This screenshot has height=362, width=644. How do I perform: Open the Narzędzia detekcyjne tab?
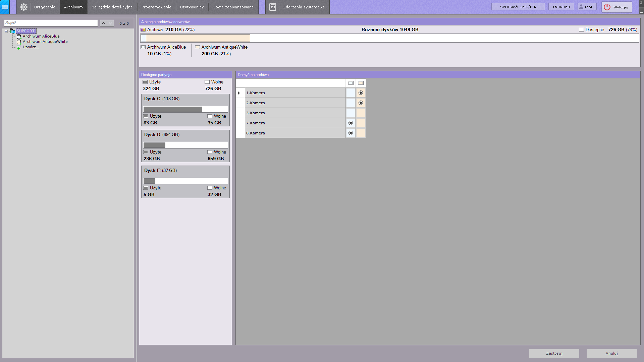pyautogui.click(x=112, y=7)
